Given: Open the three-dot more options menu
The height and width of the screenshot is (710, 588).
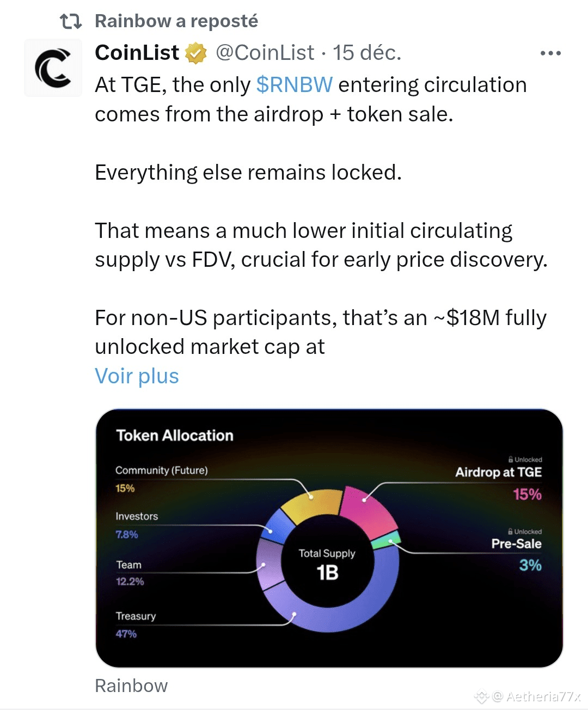Looking at the screenshot, I should click(550, 53).
